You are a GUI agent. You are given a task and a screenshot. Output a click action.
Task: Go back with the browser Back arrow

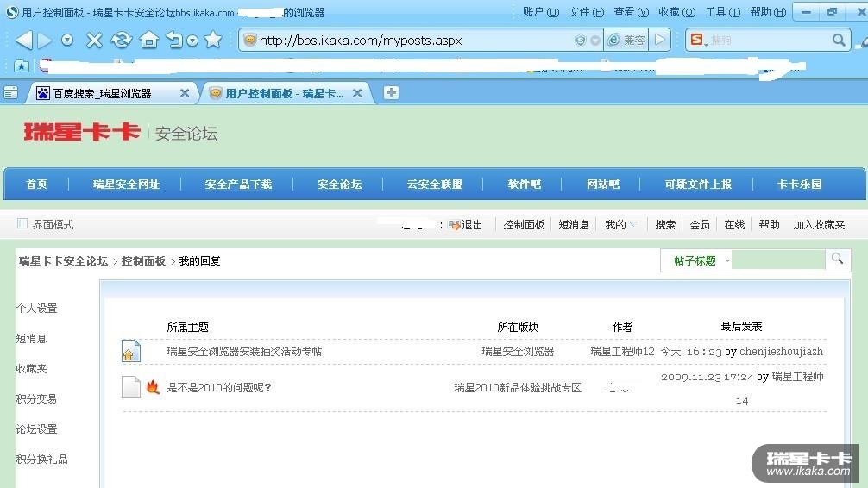coord(23,40)
